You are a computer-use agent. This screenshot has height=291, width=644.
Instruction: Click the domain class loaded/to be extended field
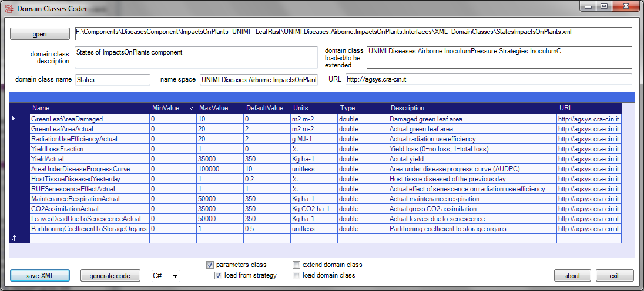click(x=499, y=57)
